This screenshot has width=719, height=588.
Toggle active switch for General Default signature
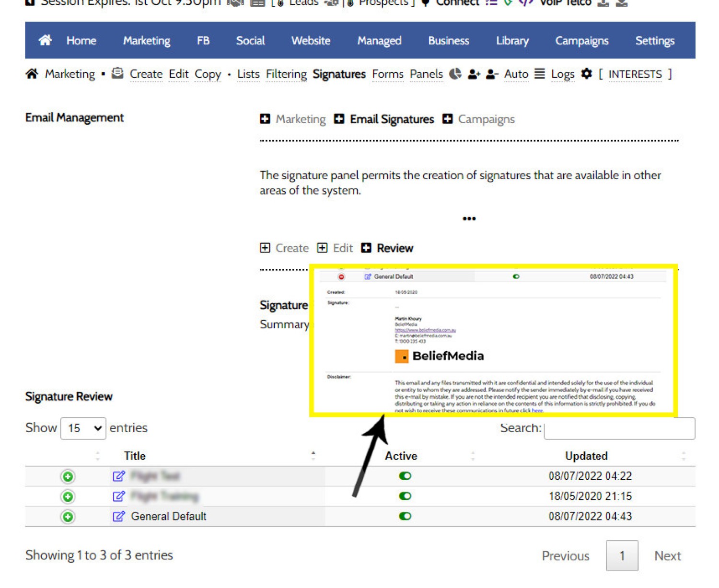[405, 516]
